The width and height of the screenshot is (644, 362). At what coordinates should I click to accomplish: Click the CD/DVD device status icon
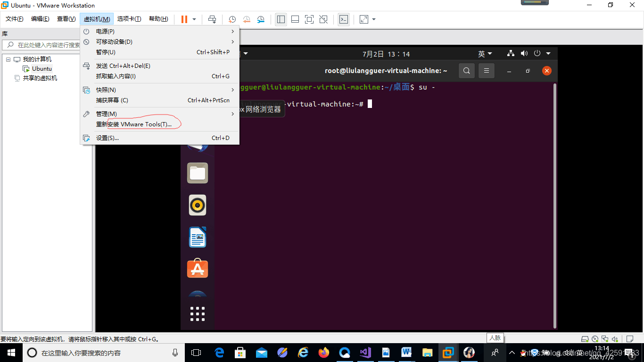tap(595, 339)
